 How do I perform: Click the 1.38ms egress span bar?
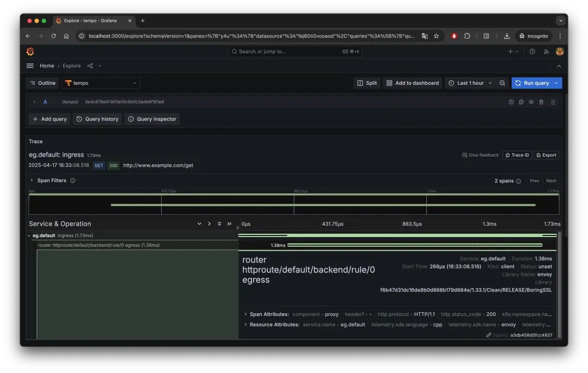(x=415, y=245)
